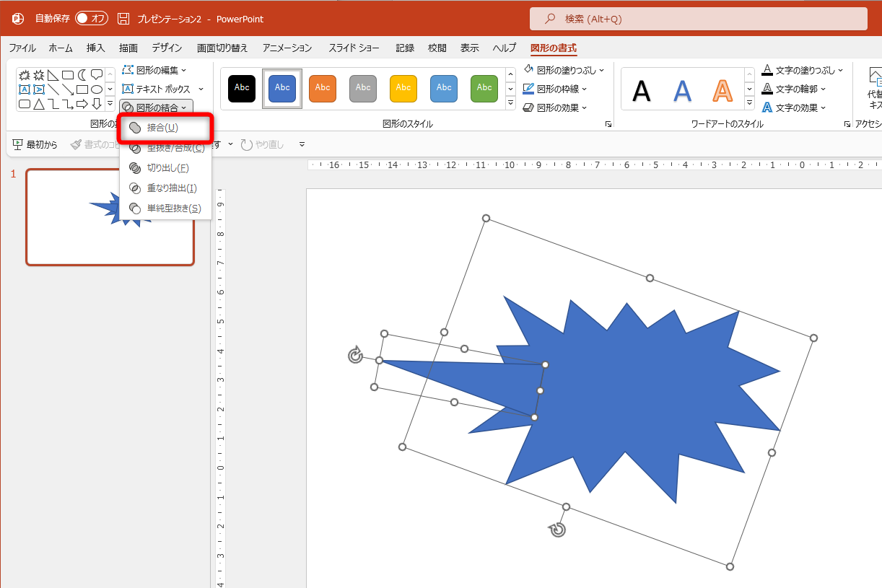
Task: Select the rectangle shape in the shapes gallery
Action: click(x=82, y=89)
